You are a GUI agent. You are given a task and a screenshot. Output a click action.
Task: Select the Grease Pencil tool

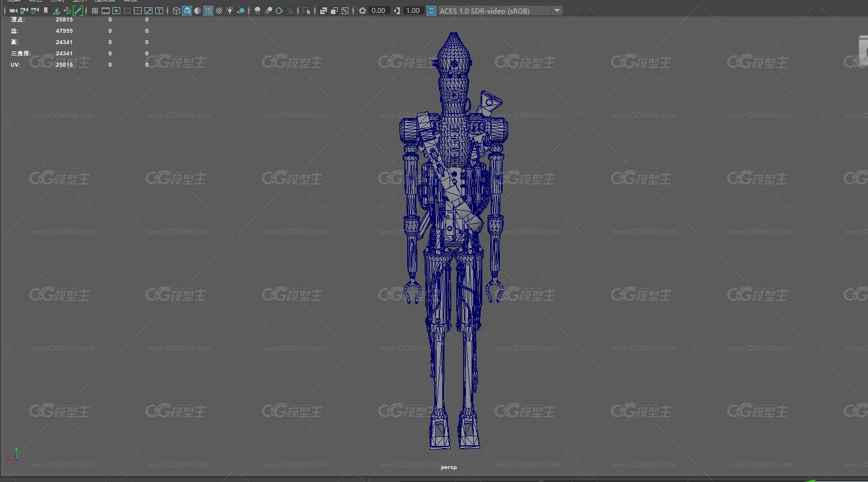(x=78, y=11)
